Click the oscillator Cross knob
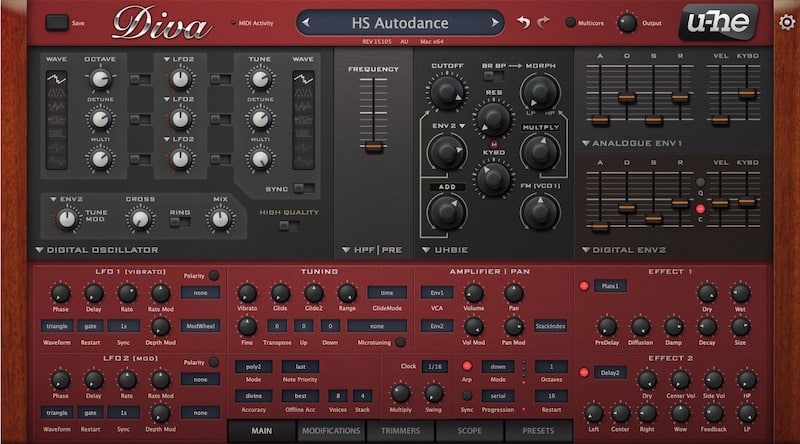800x444 pixels. [140, 219]
